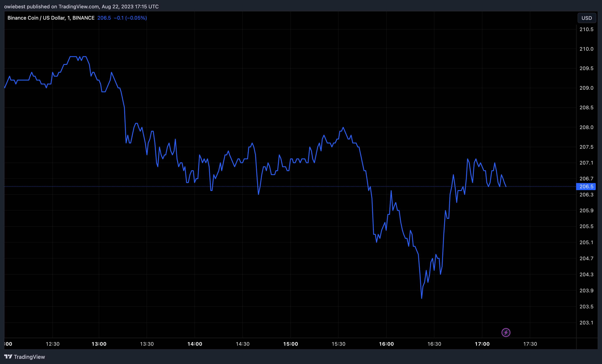The width and height of the screenshot is (602, 364).
Task: Click the purple lightning bolt icon
Action: point(506,333)
